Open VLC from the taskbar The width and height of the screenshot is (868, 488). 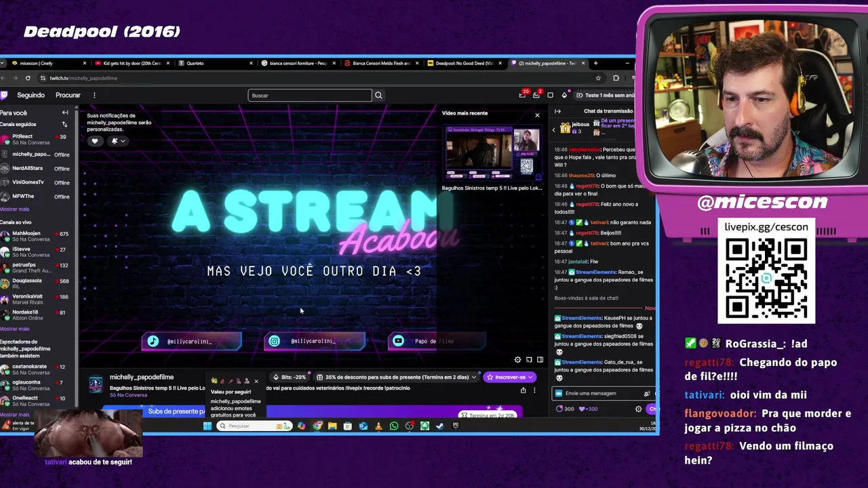pyautogui.click(x=378, y=426)
